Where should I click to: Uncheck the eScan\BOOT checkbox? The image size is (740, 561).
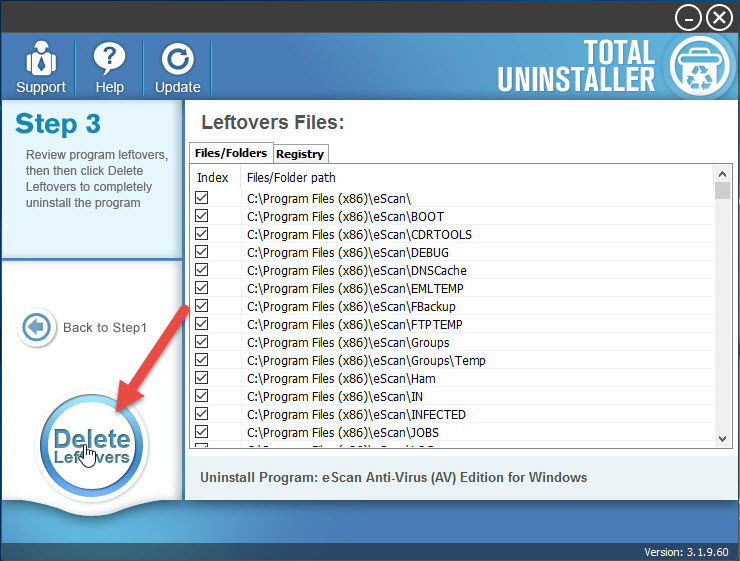click(x=202, y=216)
